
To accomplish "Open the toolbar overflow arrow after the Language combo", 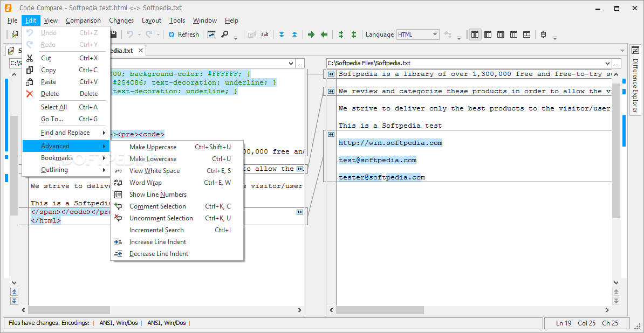I will coord(459,37).
